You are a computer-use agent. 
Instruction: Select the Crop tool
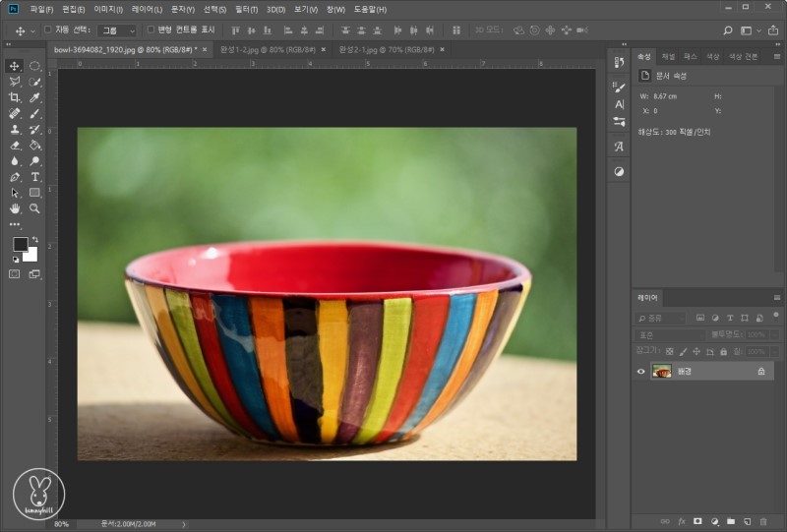click(15, 97)
